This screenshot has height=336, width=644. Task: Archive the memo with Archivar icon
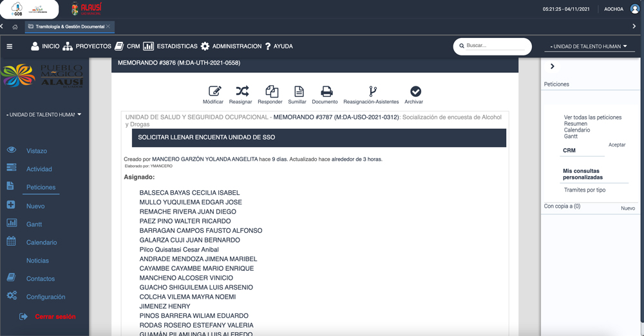(415, 92)
